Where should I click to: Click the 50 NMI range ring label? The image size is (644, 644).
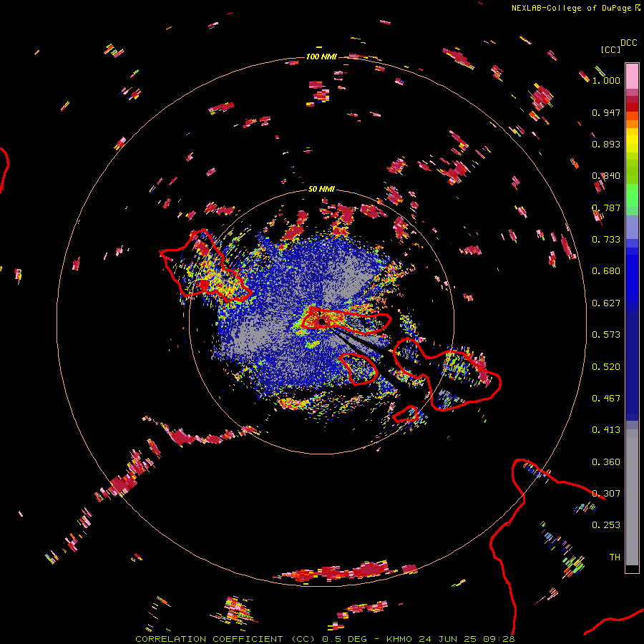[x=321, y=189]
